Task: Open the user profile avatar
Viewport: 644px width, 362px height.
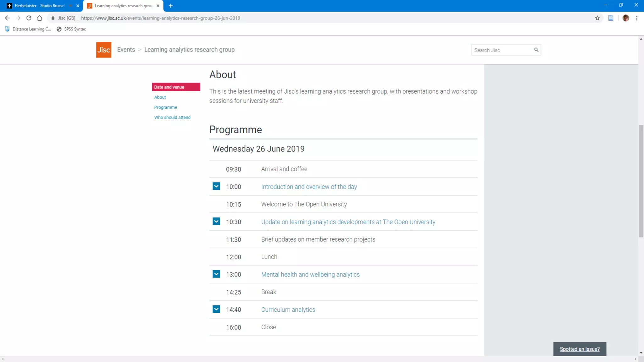Action: (x=626, y=18)
